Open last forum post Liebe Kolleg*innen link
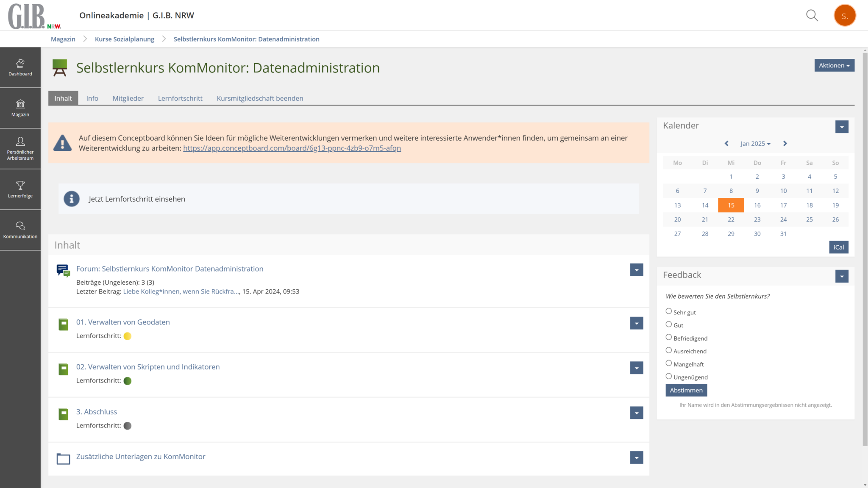The width and height of the screenshot is (868, 488). point(181,291)
